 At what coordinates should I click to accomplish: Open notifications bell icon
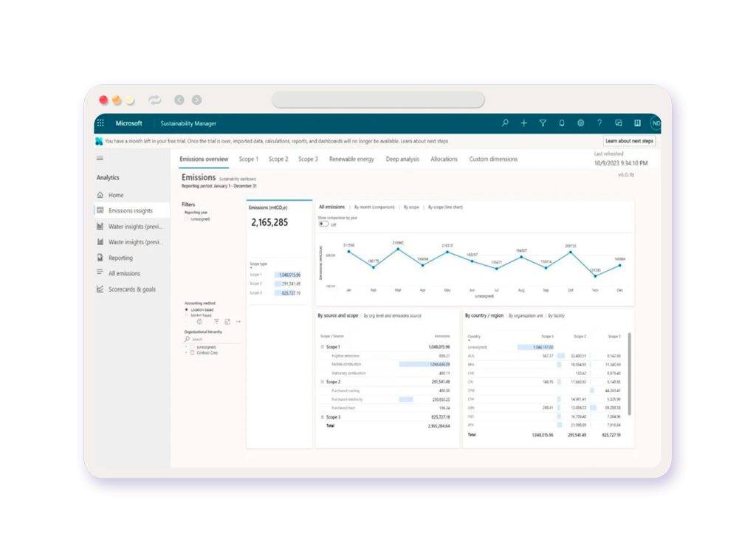[562, 123]
